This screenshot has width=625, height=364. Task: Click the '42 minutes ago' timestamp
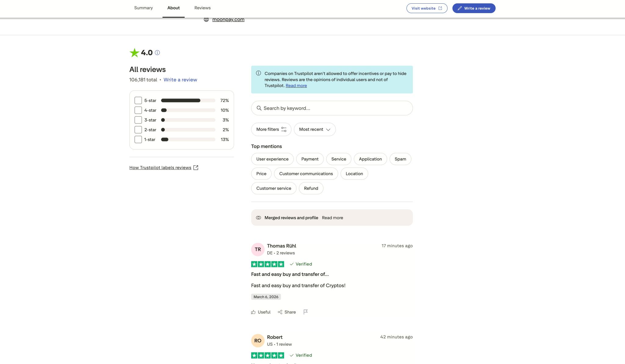pos(396,337)
